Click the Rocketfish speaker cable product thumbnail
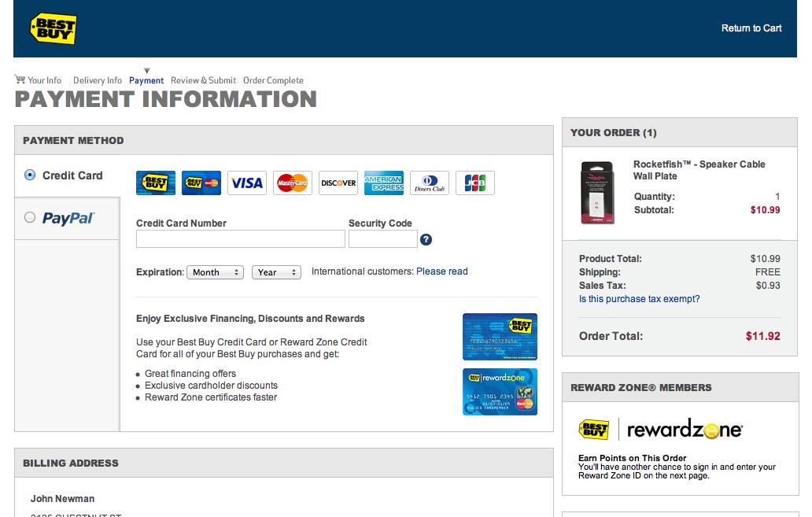Viewport: 812px width, 517px height. coord(597,193)
